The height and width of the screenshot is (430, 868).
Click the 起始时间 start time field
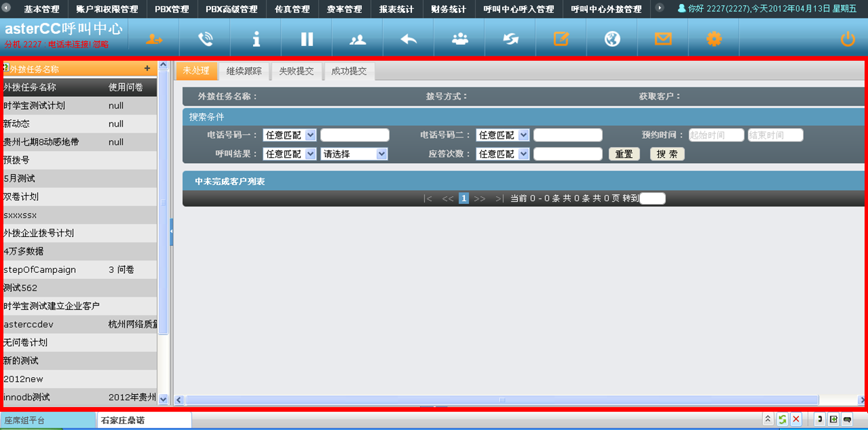(716, 135)
